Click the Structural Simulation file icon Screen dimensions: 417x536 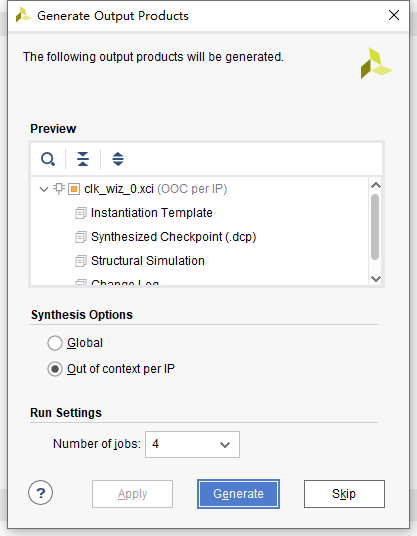click(81, 261)
